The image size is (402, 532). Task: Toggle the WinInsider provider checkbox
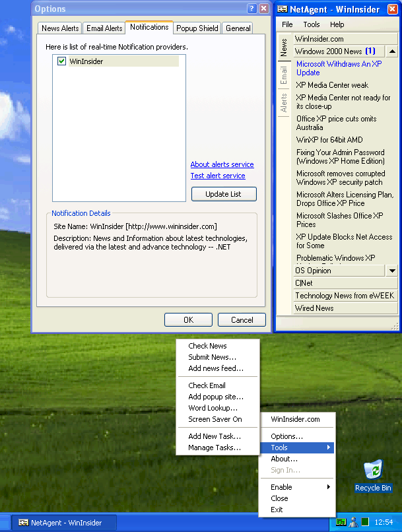pos(61,61)
